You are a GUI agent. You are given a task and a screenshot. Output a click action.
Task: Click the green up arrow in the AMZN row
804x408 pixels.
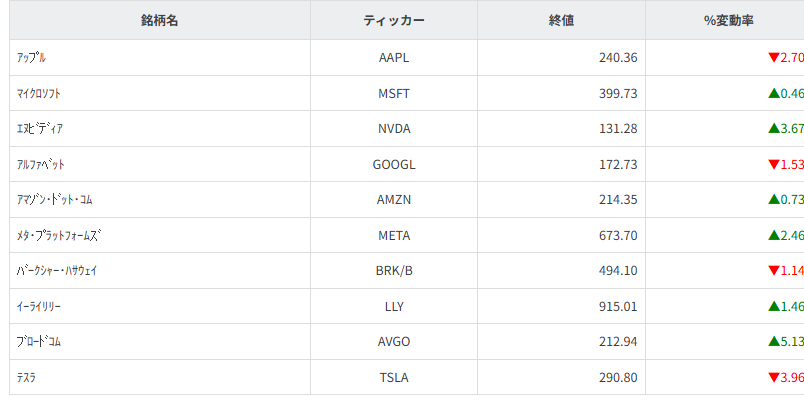coord(773,200)
